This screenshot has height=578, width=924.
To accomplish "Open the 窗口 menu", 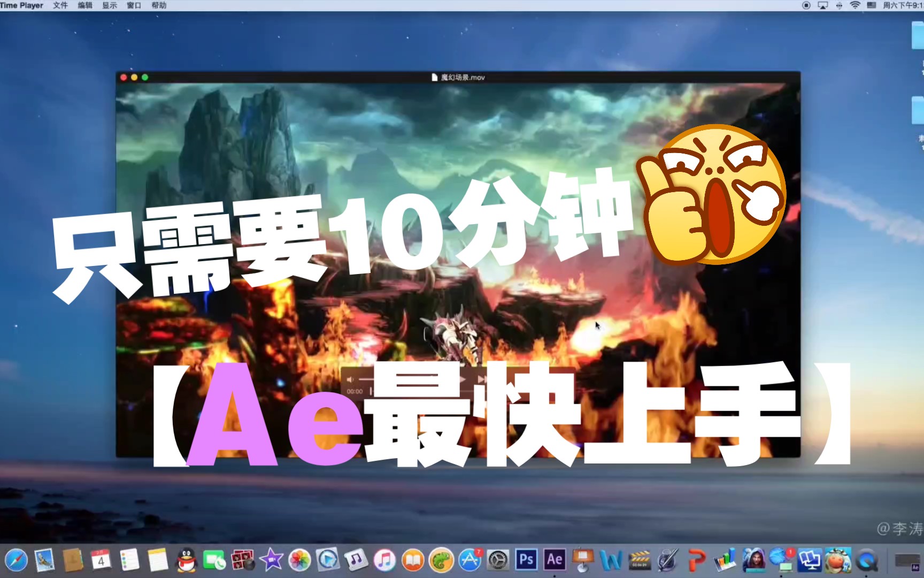I will 134,5.
